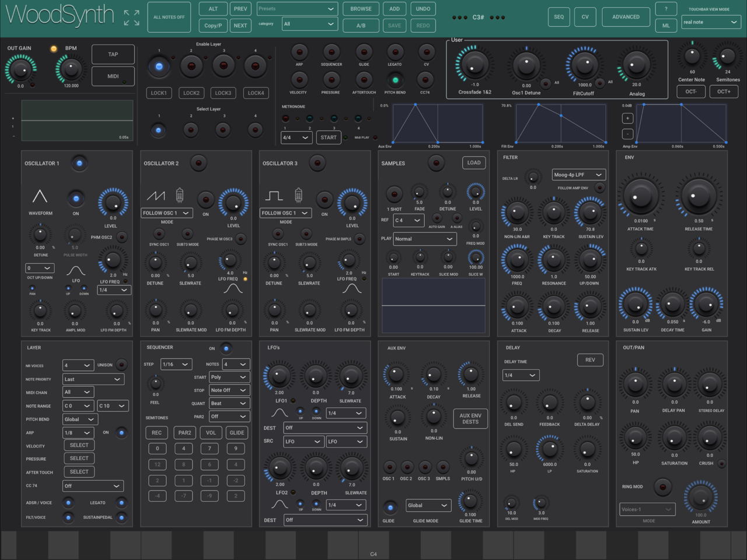The height and width of the screenshot is (560, 747).
Task: Open the Moog-4p LPF filter type dropdown
Action: point(578,174)
